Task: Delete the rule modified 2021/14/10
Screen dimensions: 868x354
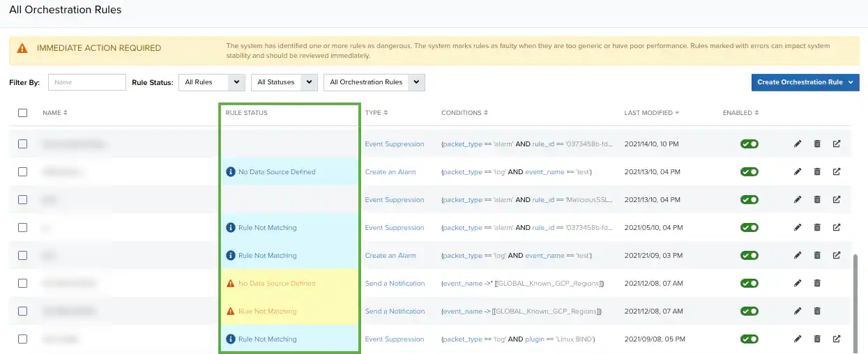Action: click(817, 144)
